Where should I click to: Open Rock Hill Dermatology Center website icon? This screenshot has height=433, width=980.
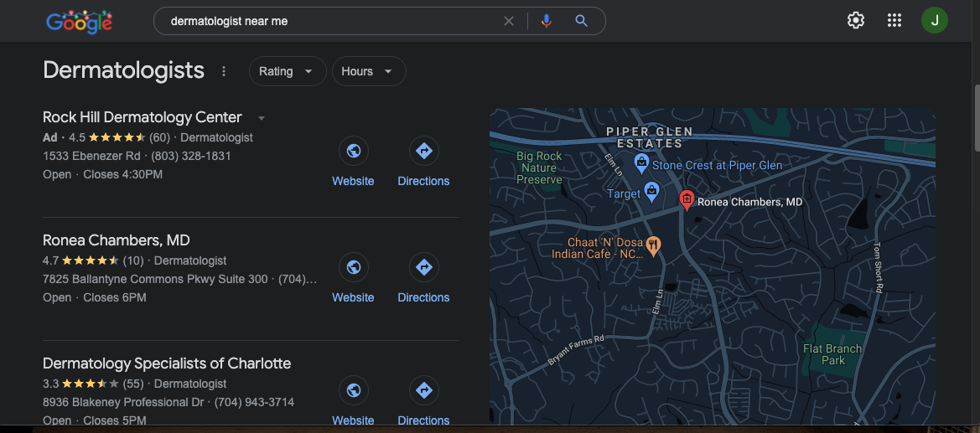tap(353, 152)
